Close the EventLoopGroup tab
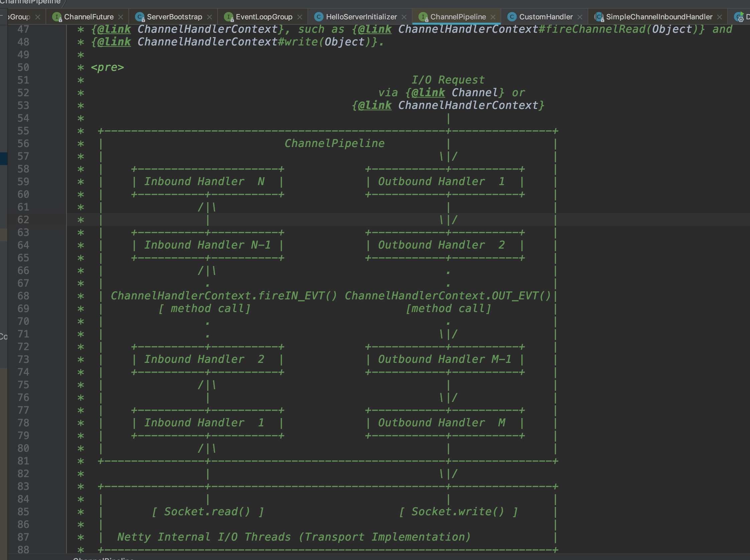Image resolution: width=750 pixels, height=560 pixels. pos(300,17)
